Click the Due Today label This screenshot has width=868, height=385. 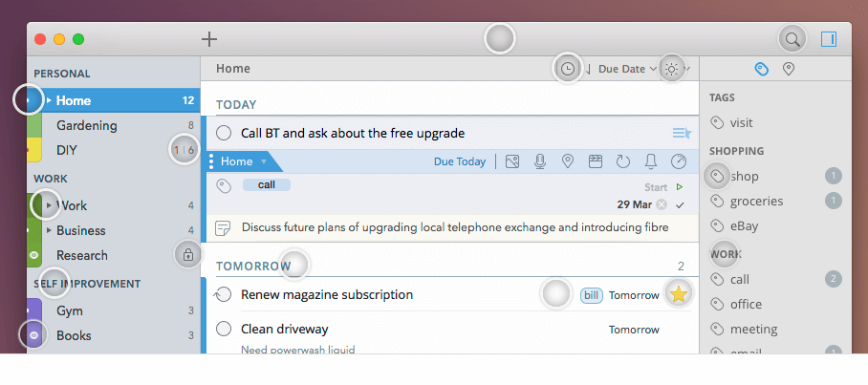(460, 161)
